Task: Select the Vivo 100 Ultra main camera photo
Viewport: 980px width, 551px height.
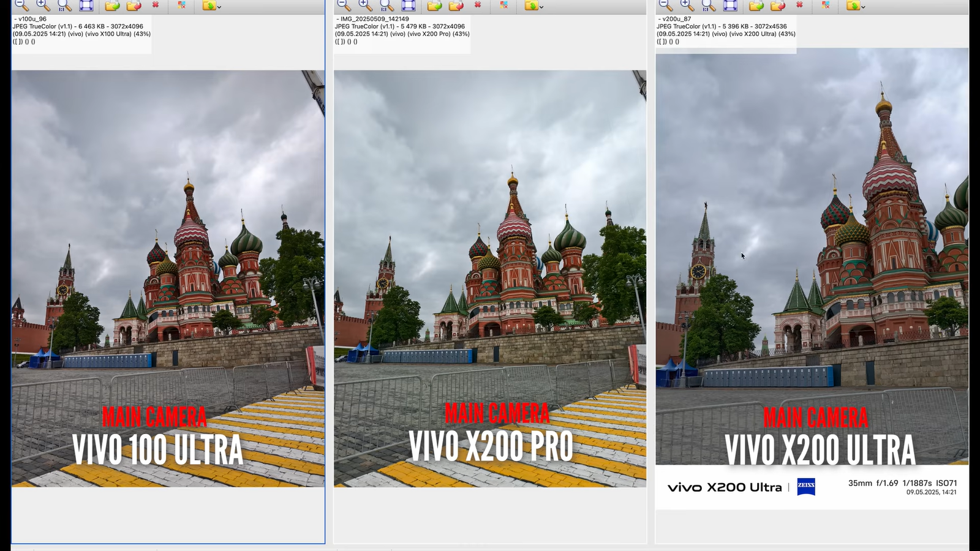Action: point(168,279)
